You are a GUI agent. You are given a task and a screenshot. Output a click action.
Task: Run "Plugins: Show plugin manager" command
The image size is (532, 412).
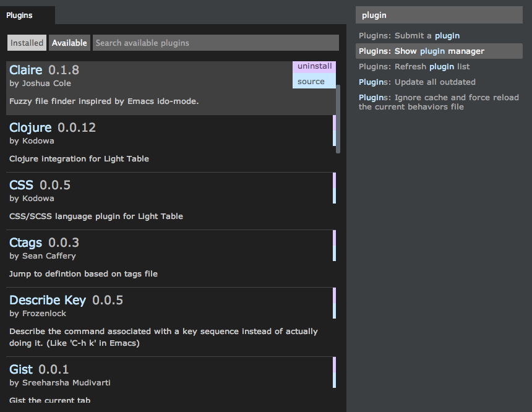(x=421, y=51)
